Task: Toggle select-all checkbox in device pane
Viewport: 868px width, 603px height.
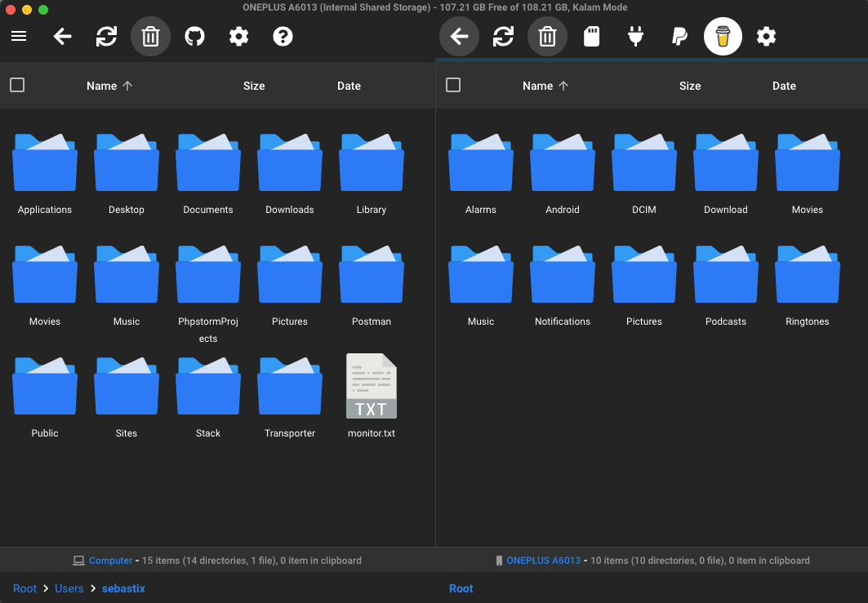Action: coord(453,85)
